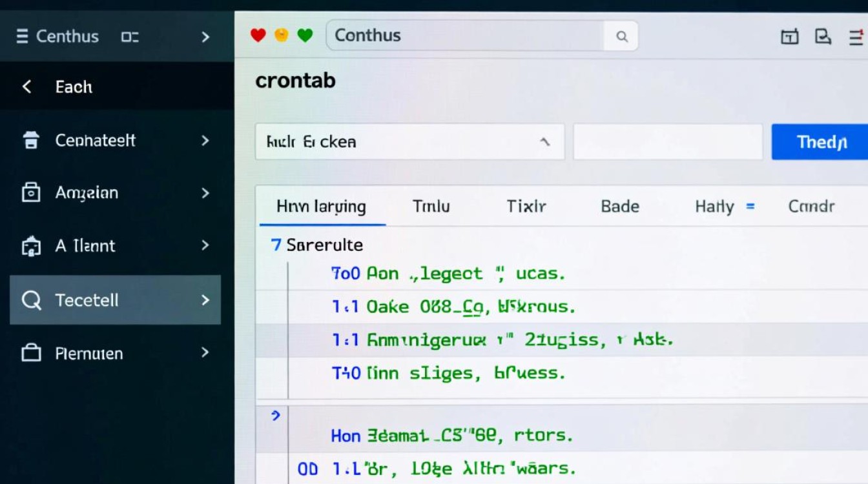Expand the Amgeian sidebar chevron
The height and width of the screenshot is (484, 868).
205,192
